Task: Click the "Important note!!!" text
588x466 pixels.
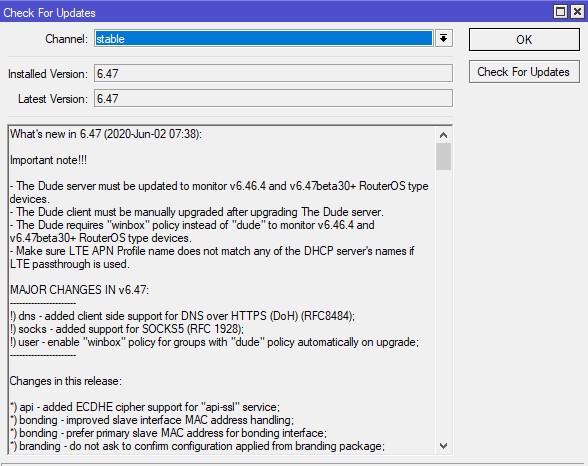Action: click(48, 160)
